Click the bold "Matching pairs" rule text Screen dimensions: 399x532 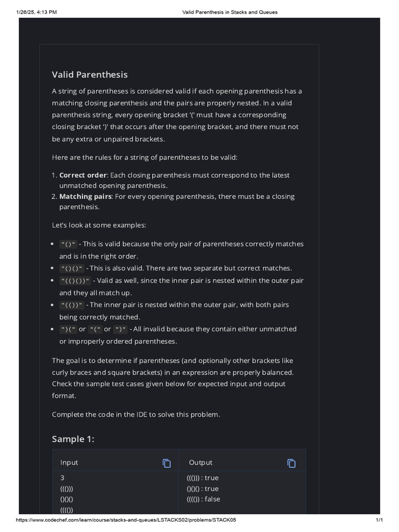(x=86, y=196)
